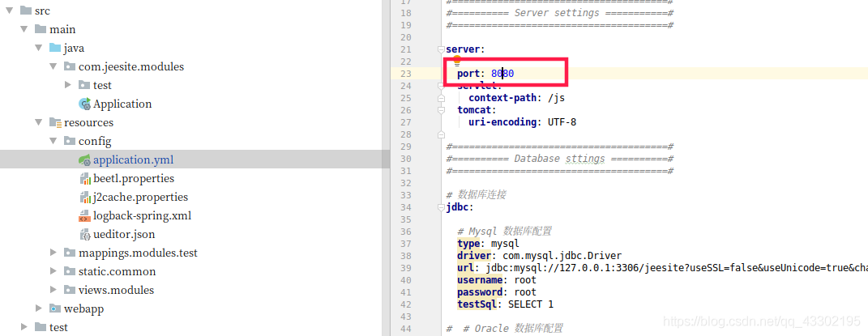Click the yellow lightbulb intention icon
The image size is (868, 336).
click(457, 59)
